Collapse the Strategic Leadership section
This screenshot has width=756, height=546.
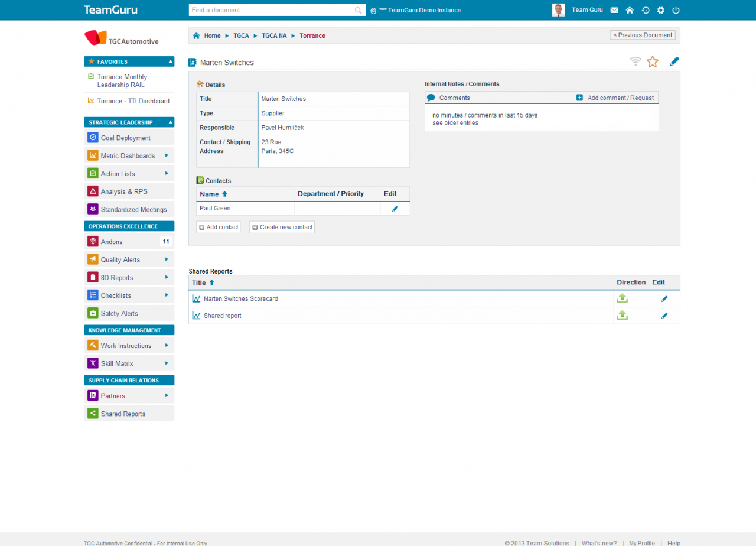click(x=170, y=122)
